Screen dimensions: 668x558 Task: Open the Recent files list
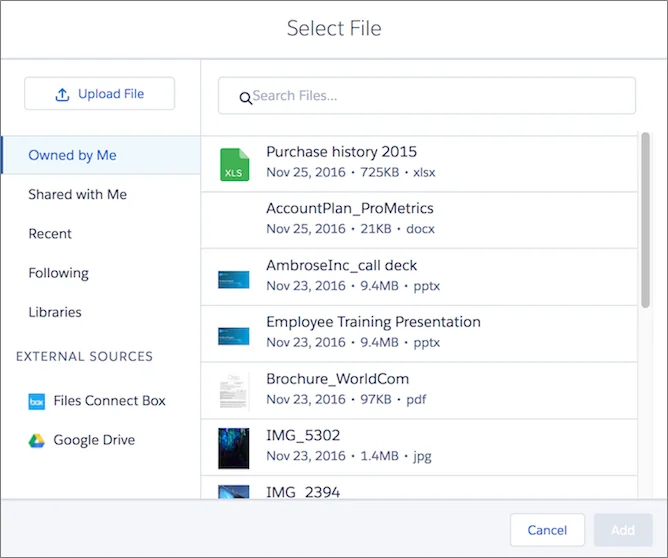coord(50,234)
